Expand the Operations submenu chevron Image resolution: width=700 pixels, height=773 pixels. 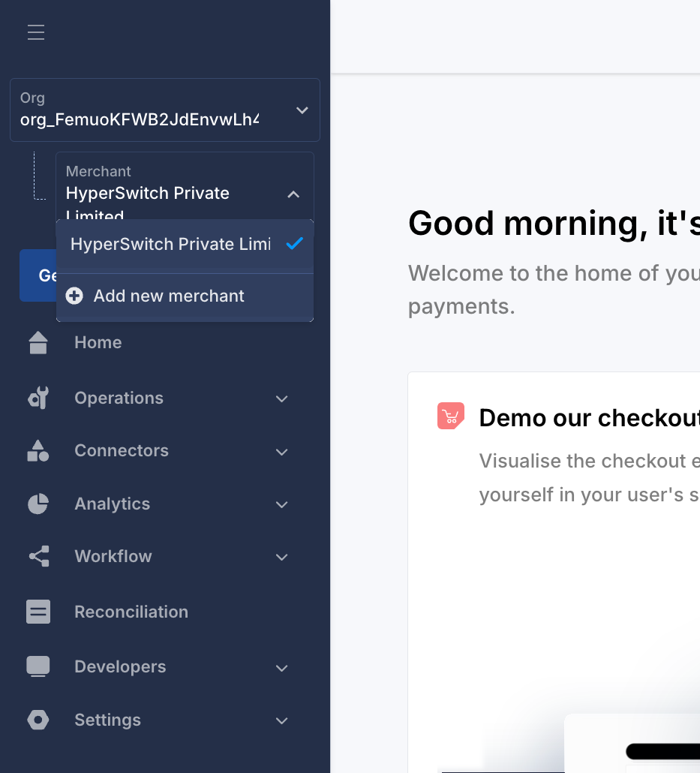click(x=282, y=399)
